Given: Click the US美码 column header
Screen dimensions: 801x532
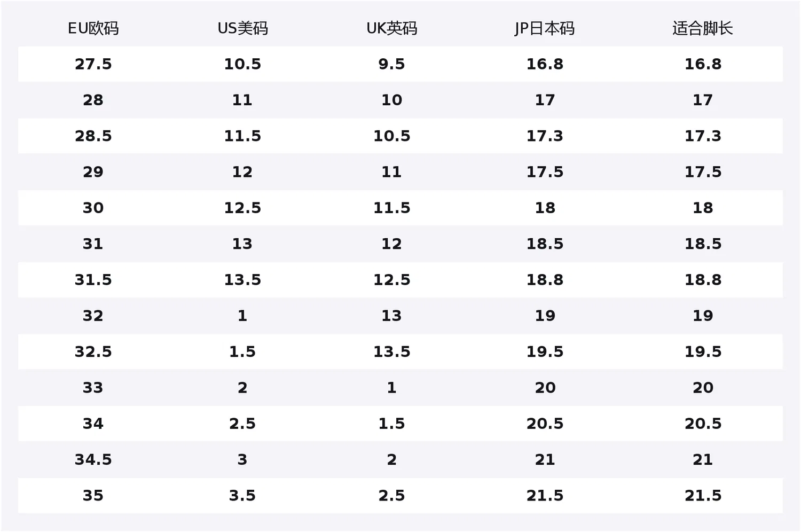Looking at the screenshot, I should [242, 28].
